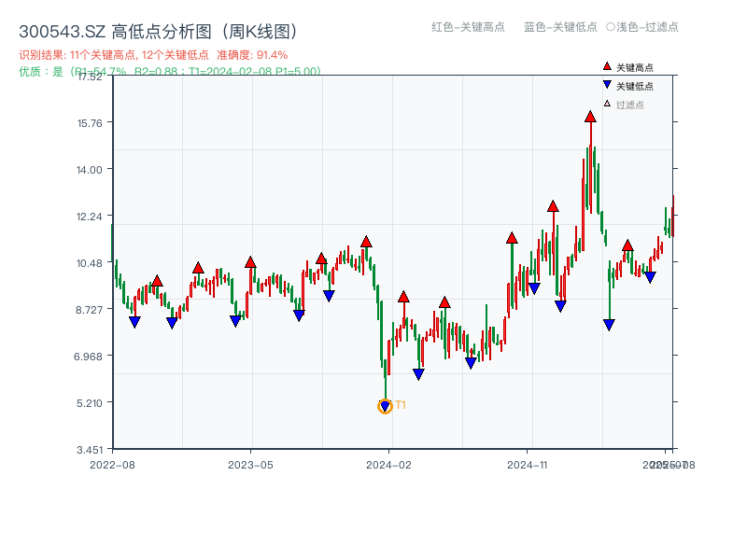Image resolution: width=747 pixels, height=560 pixels.
Task: Click the red 关键高点 triangle in legend
Action: (x=607, y=66)
